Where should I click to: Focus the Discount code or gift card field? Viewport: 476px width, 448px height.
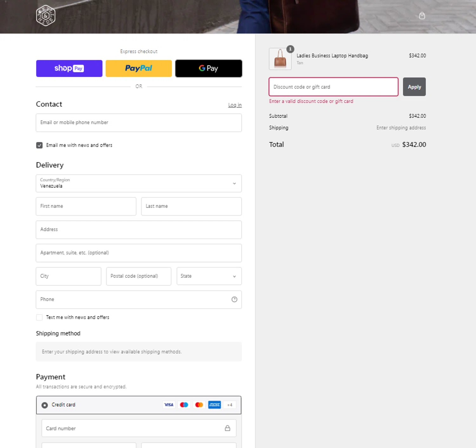(x=334, y=87)
